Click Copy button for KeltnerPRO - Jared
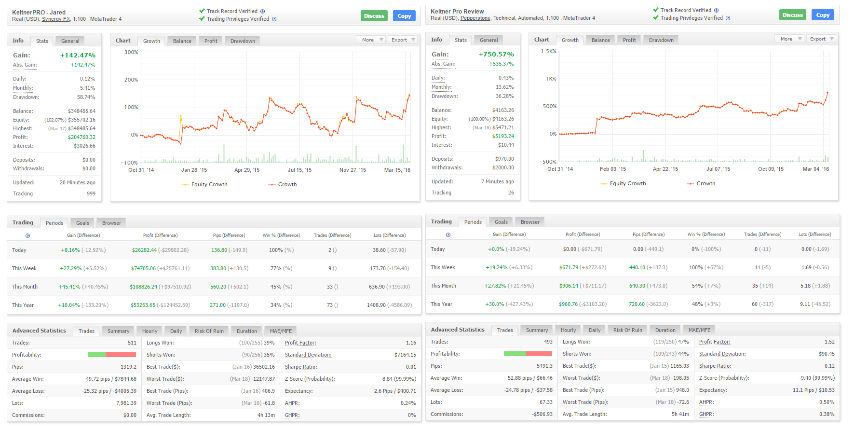The height and width of the screenshot is (429, 868). click(404, 16)
